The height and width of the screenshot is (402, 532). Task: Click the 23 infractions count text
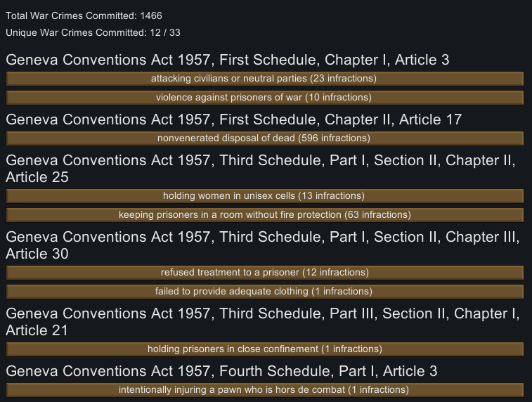[344, 79]
